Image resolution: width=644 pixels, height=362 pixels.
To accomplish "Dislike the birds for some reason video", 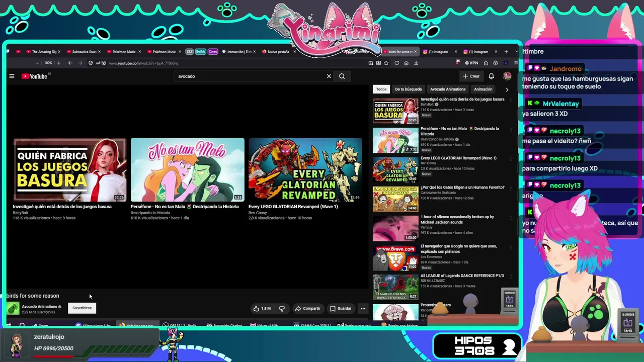I will point(282,309).
